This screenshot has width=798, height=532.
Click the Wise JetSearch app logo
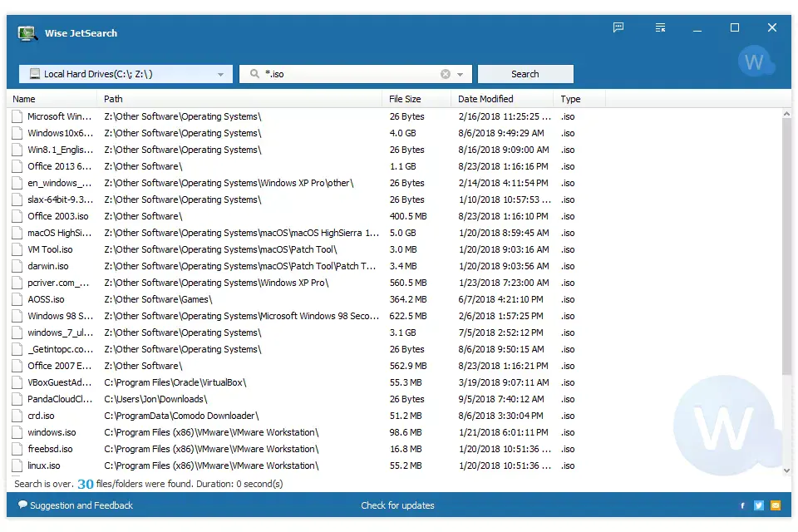point(27,33)
